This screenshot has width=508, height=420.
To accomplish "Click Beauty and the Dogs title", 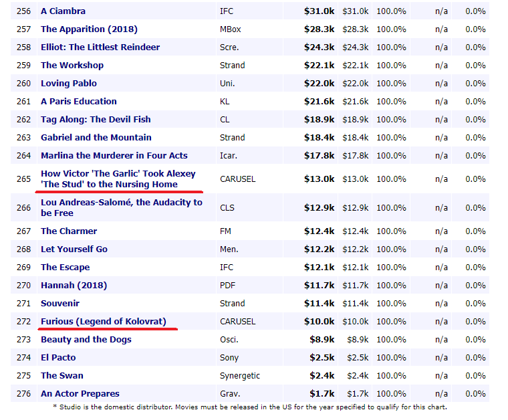I will 86,340.
